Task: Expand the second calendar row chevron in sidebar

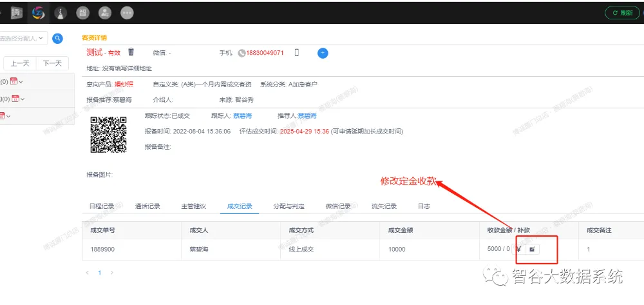Action: click(23, 99)
